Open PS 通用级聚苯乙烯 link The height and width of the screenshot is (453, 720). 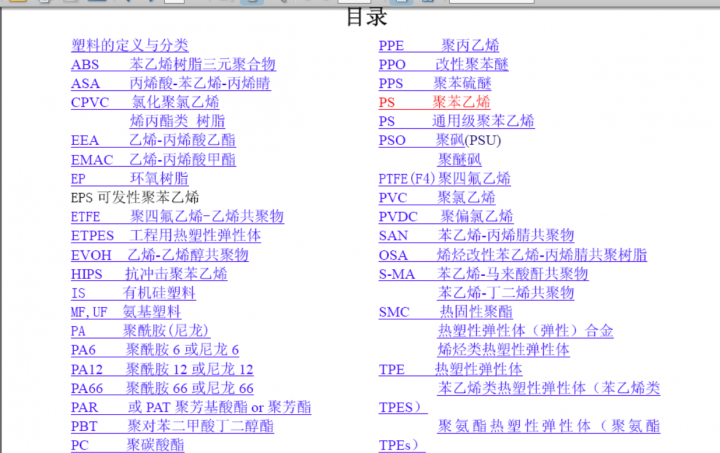click(456, 121)
